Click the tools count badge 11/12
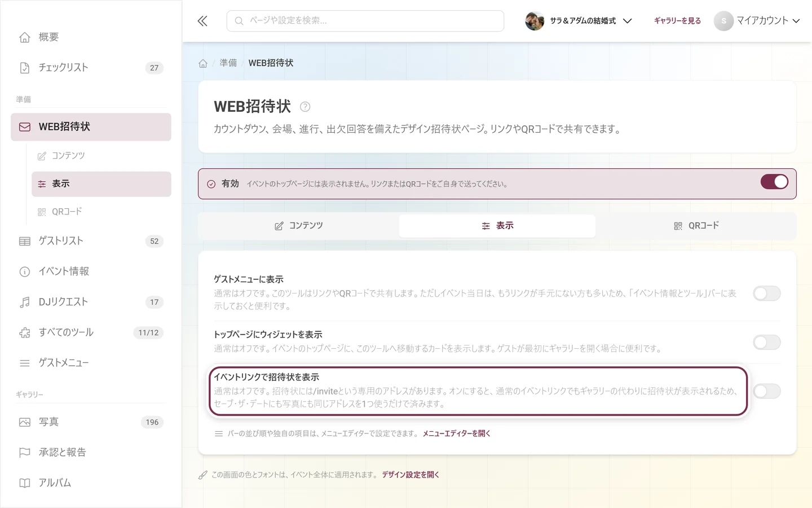The width and height of the screenshot is (812, 508). (148, 332)
